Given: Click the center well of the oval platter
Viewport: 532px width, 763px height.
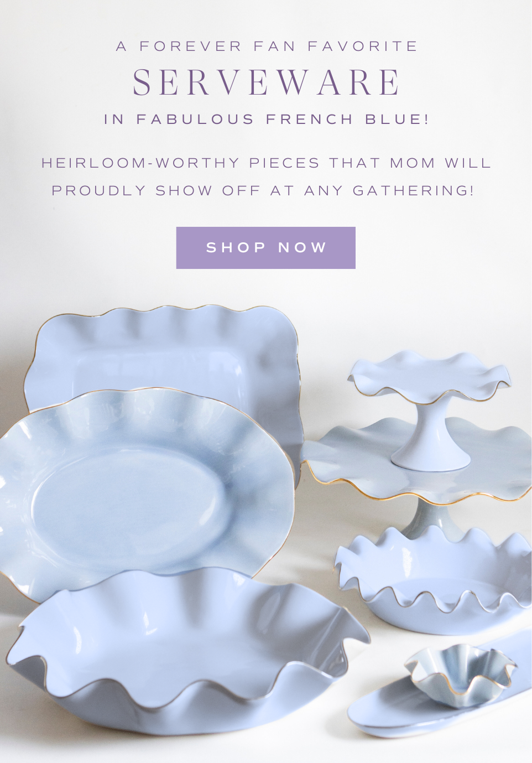Looking at the screenshot, I should pyautogui.click(x=130, y=501).
